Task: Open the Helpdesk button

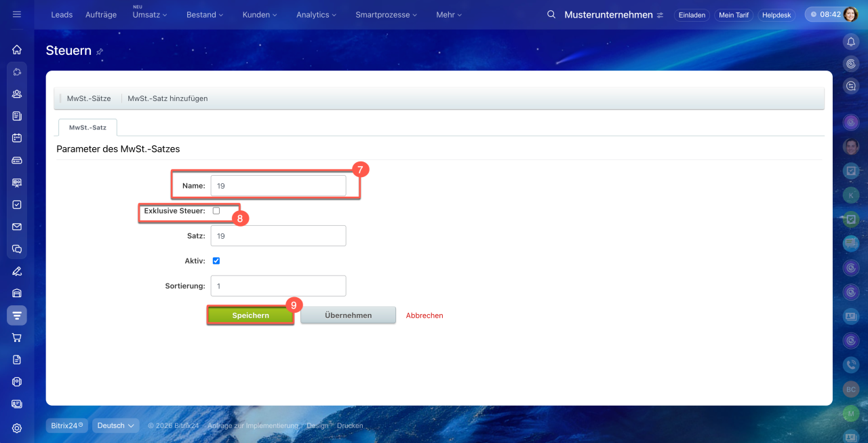Action: (x=776, y=15)
